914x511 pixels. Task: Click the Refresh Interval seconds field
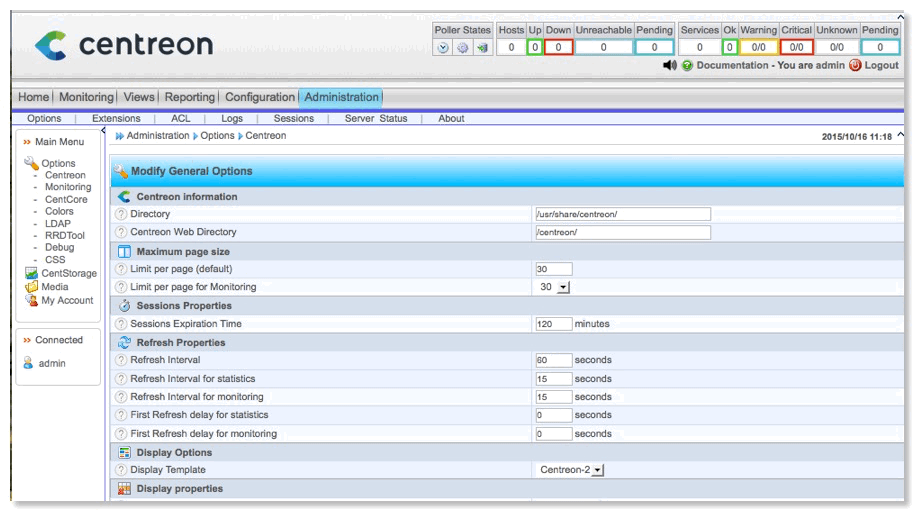click(553, 360)
